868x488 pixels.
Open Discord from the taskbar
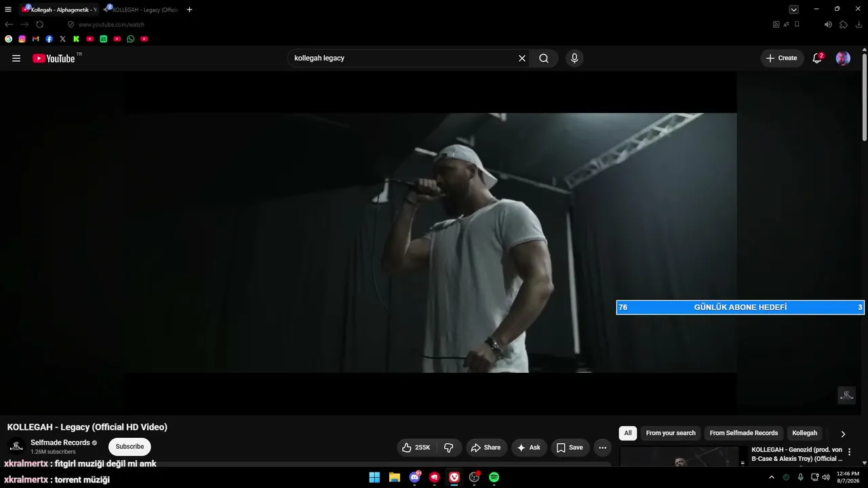(x=414, y=477)
